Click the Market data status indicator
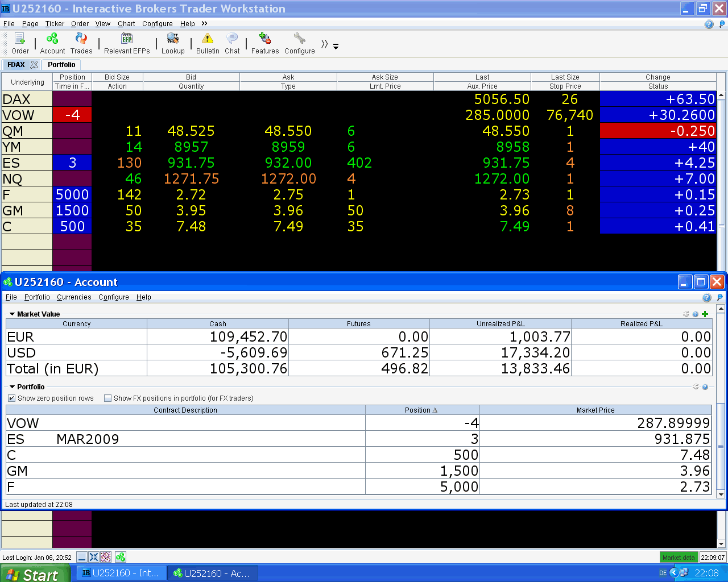 tap(679, 558)
